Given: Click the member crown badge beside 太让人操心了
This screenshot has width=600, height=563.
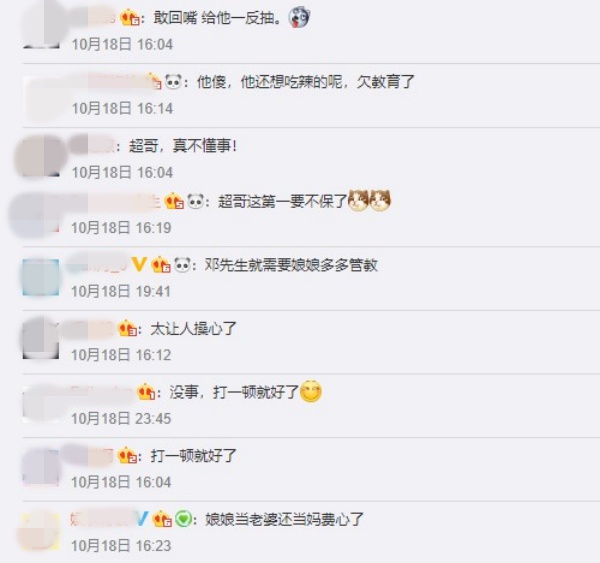Looking at the screenshot, I should (128, 328).
